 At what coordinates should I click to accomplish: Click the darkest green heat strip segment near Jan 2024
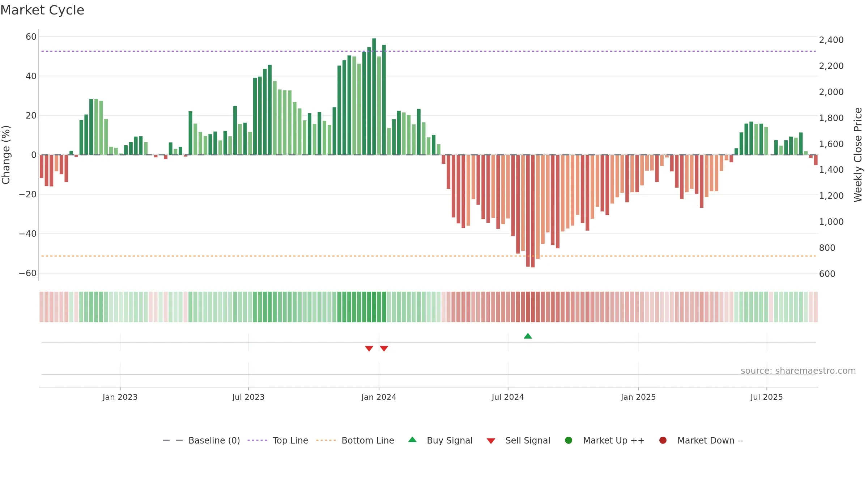click(x=374, y=307)
